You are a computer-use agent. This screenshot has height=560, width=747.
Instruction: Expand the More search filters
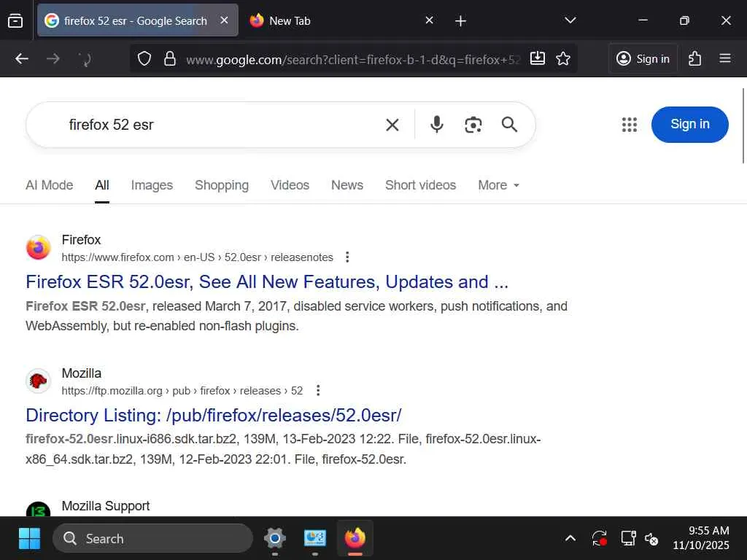[x=498, y=185]
